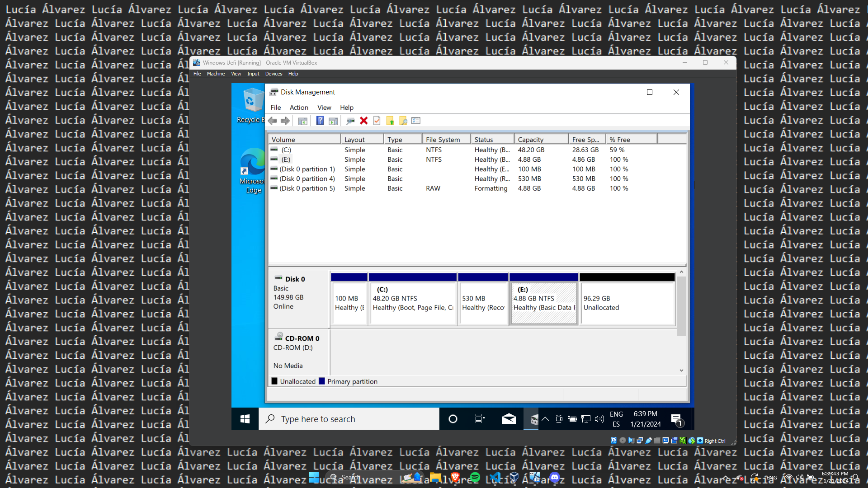868x488 pixels.
Task: Click the folder with magnifier toolbar icon
Action: 403,121
